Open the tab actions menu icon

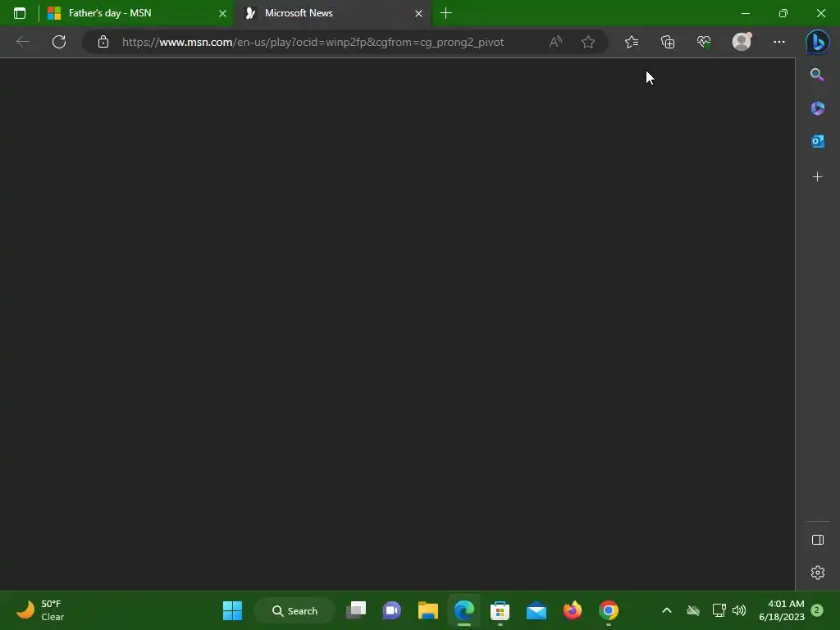click(x=20, y=13)
